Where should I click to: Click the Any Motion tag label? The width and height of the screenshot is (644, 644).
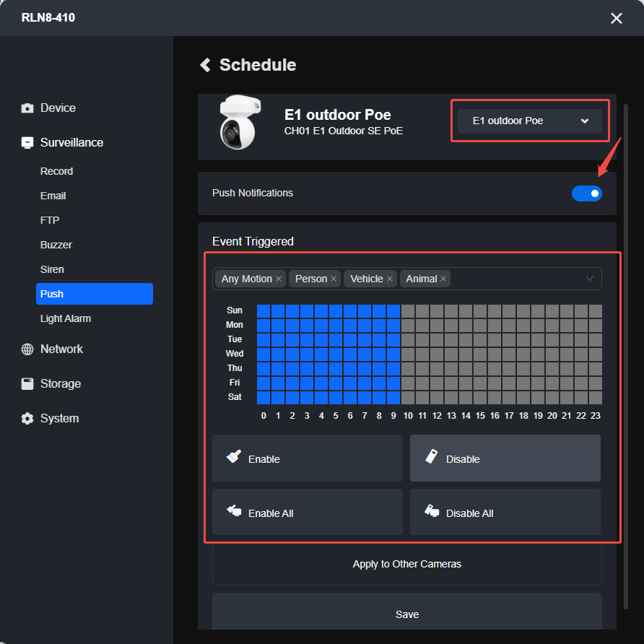[246, 279]
